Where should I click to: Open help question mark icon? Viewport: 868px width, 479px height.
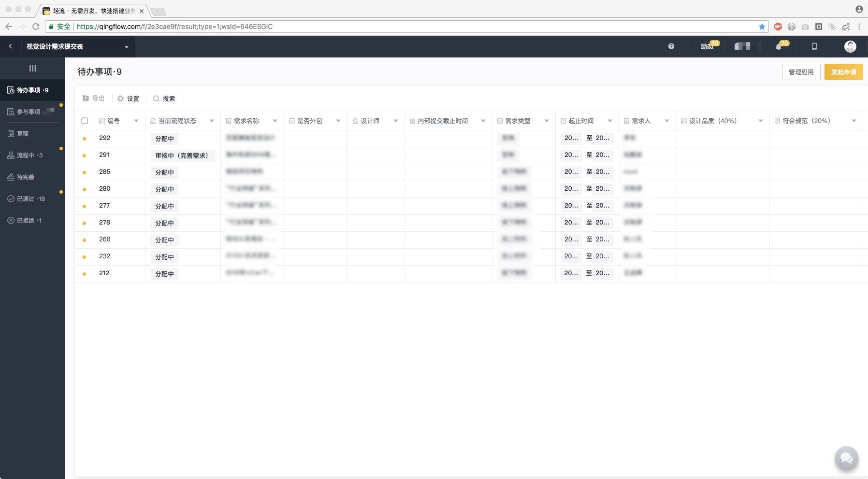pos(671,46)
